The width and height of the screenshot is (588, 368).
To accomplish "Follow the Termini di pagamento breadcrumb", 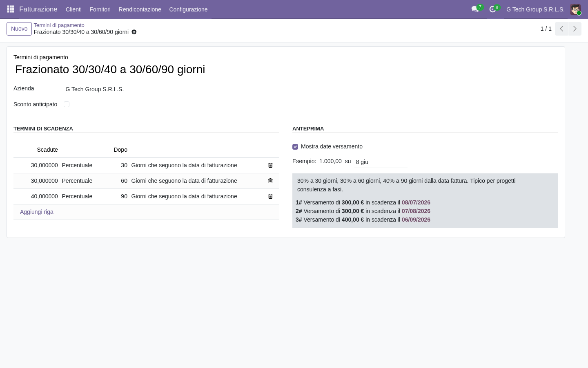I will (59, 25).
